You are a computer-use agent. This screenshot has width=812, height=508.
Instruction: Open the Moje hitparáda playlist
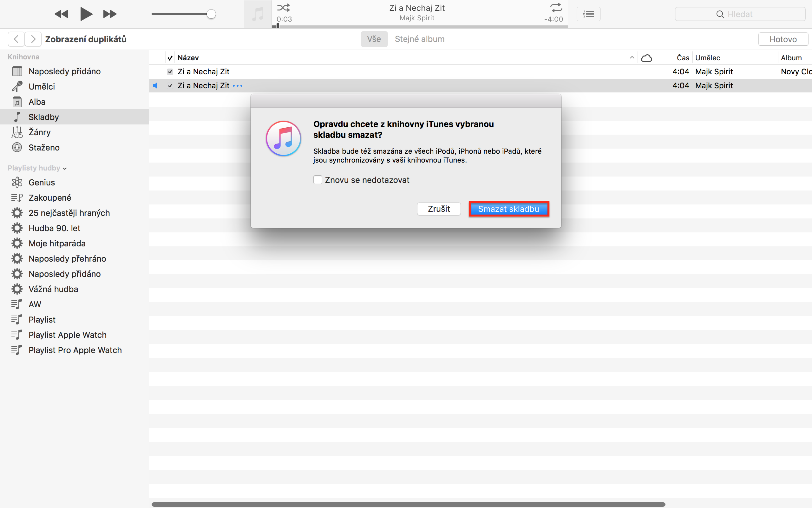75,243
